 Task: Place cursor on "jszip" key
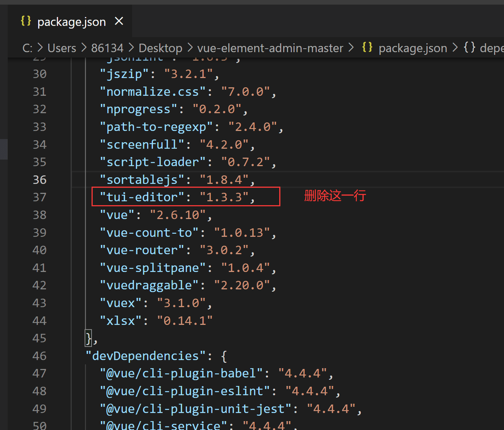point(125,74)
